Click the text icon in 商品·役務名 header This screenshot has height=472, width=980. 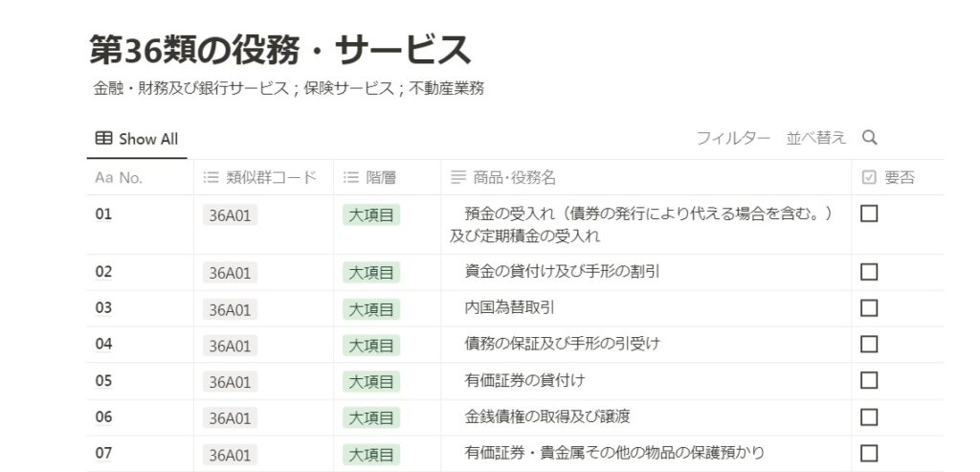[x=458, y=177]
